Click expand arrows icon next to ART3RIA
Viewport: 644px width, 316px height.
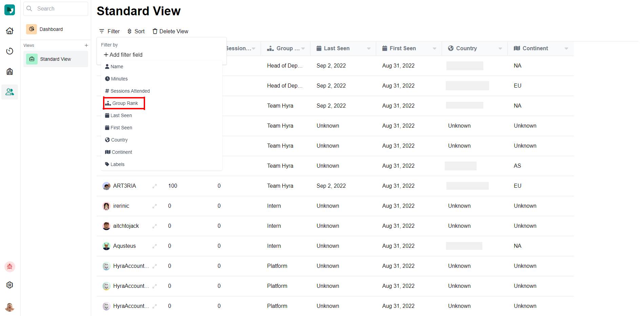pos(155,186)
